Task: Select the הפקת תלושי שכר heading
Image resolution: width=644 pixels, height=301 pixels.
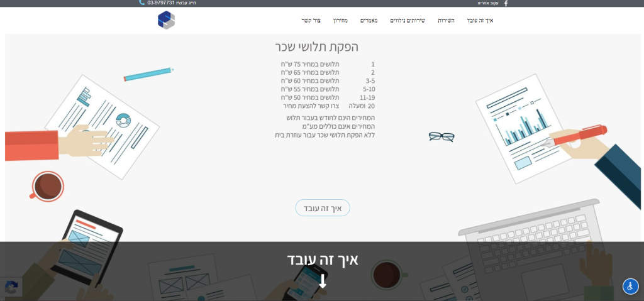Action: click(317, 47)
